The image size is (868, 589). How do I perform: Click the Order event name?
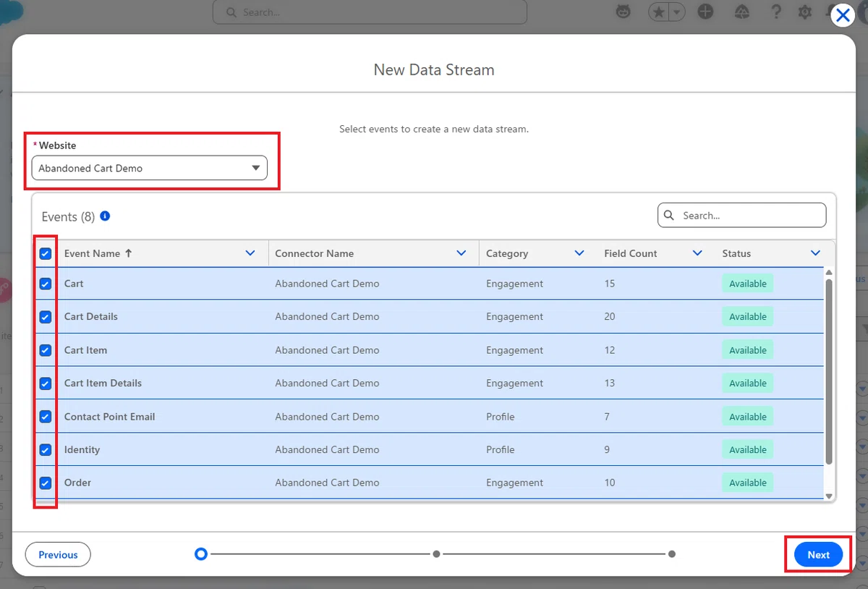[77, 483]
